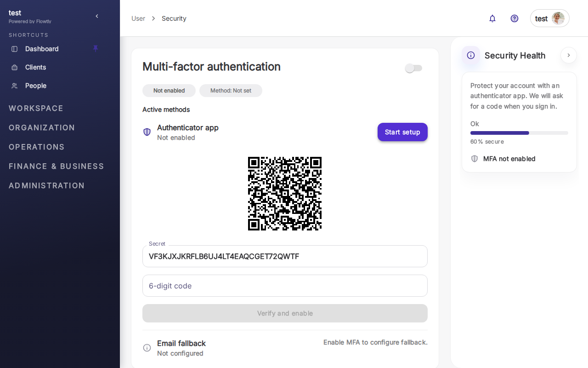Click the Email fallback label
Image resolution: width=588 pixels, height=368 pixels.
coord(181,343)
